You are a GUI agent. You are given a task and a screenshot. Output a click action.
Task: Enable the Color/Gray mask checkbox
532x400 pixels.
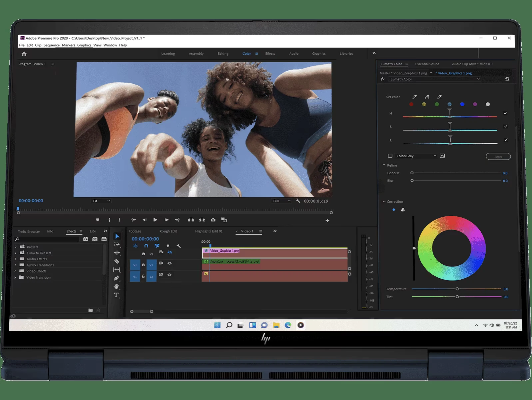[x=390, y=156]
